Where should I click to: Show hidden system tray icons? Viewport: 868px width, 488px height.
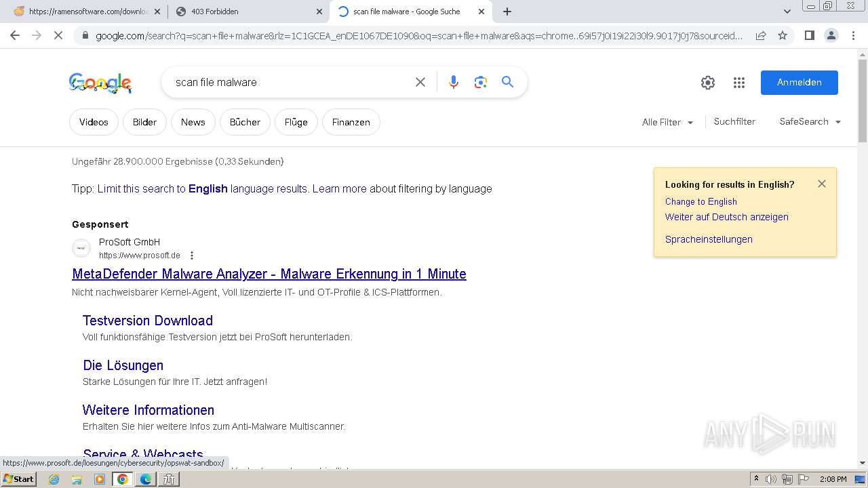(x=756, y=479)
